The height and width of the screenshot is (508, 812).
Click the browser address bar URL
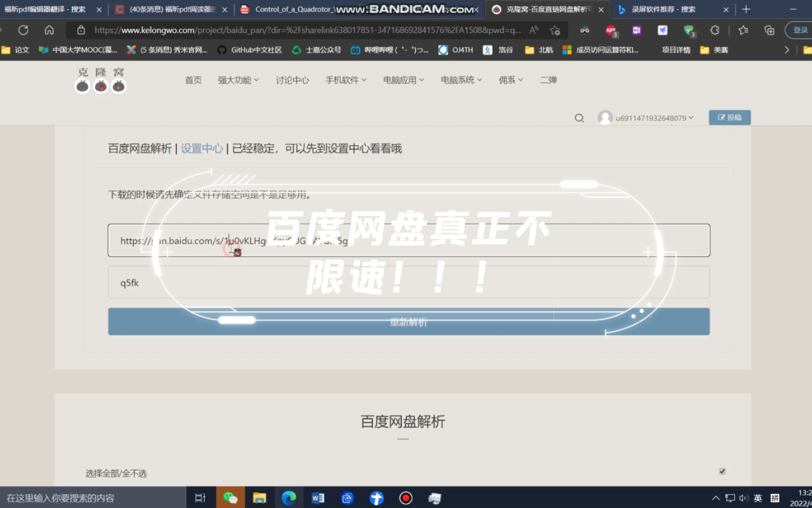point(307,30)
